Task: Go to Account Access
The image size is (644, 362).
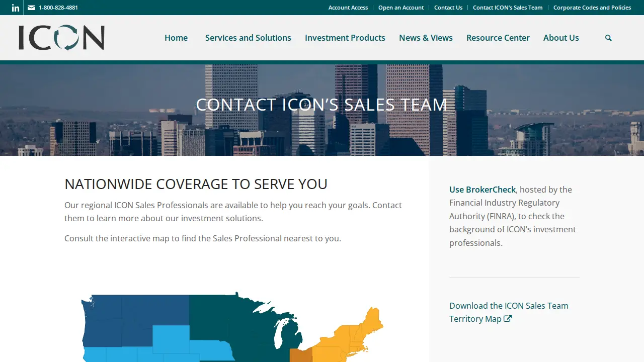Action: tap(348, 8)
